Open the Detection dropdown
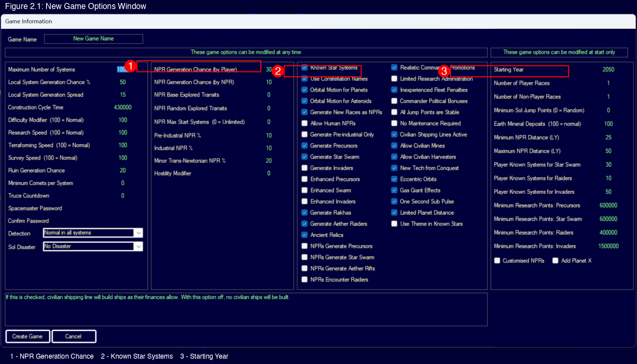 click(x=139, y=233)
